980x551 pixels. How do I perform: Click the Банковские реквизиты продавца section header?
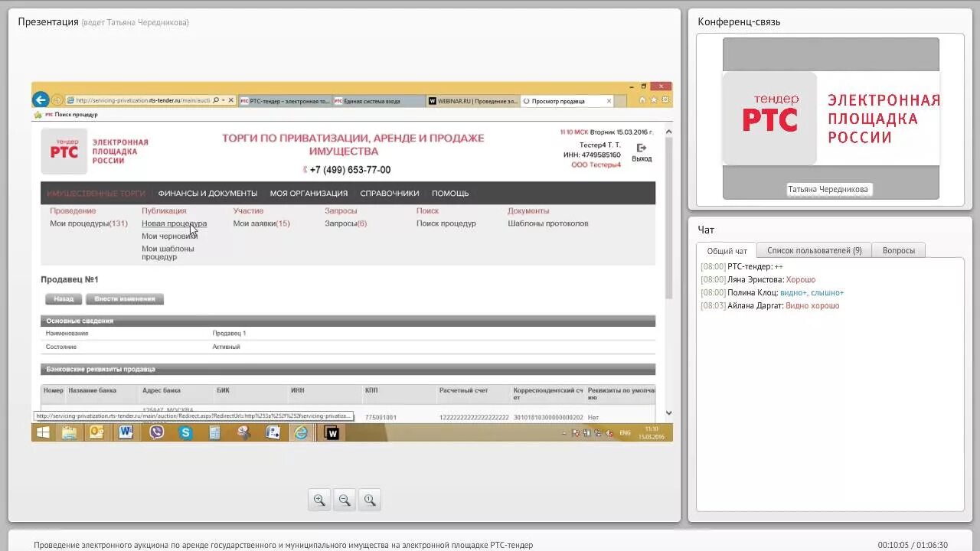click(348, 369)
